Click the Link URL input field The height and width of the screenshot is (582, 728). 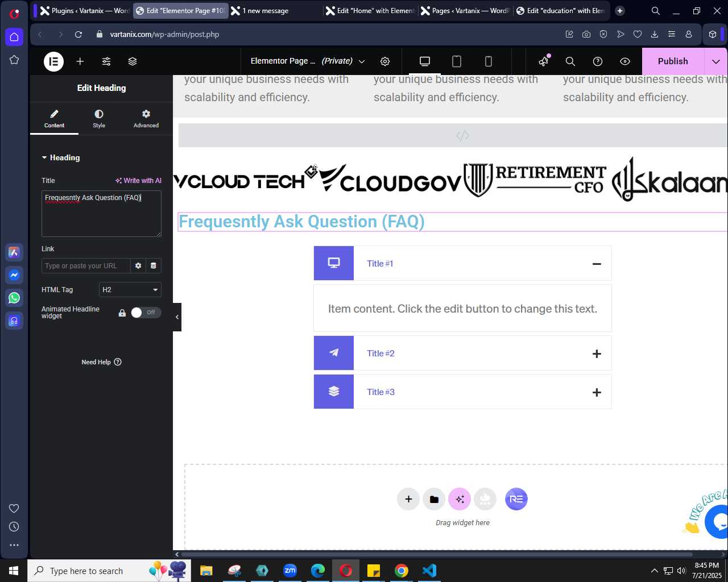coord(86,266)
